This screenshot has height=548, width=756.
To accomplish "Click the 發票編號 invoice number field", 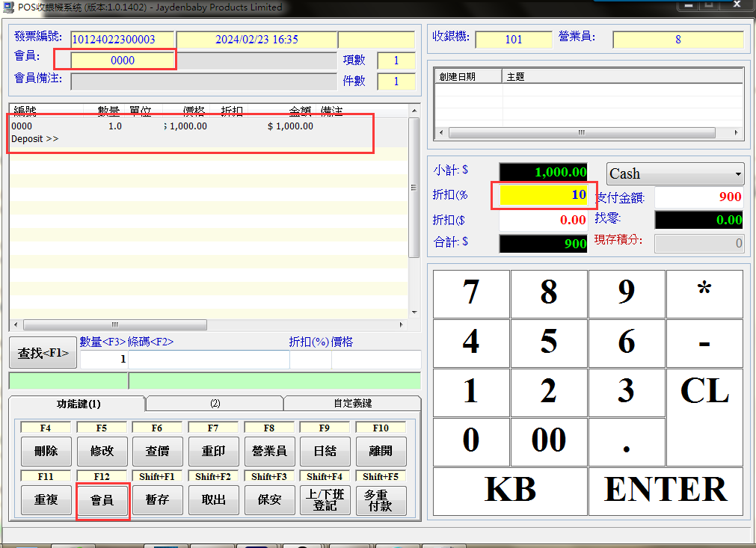I will click(x=123, y=40).
